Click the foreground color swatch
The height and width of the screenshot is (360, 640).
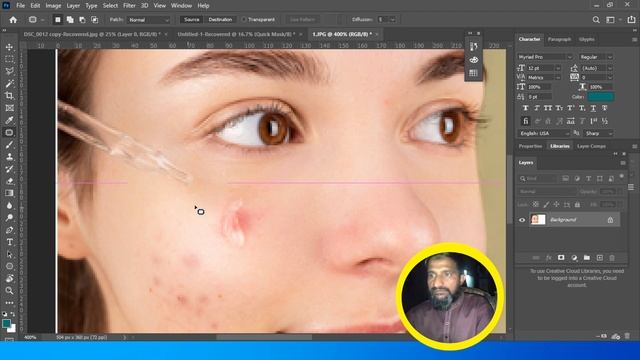click(x=6, y=323)
